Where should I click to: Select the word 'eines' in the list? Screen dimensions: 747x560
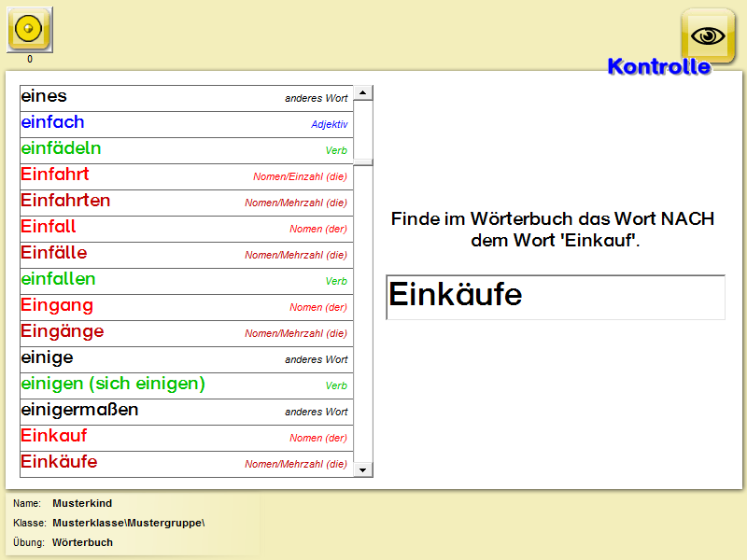(x=185, y=98)
